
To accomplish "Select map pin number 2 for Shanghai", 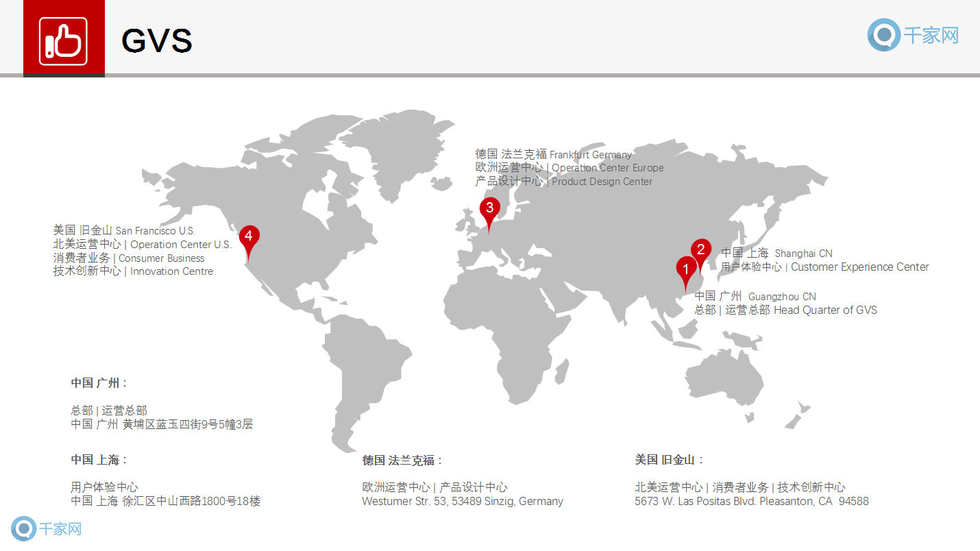I will click(700, 250).
